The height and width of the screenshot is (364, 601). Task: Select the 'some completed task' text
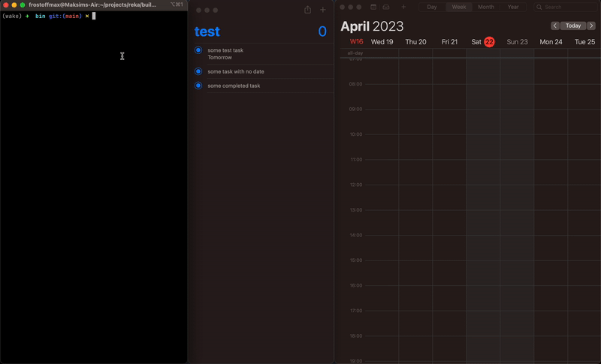234,86
